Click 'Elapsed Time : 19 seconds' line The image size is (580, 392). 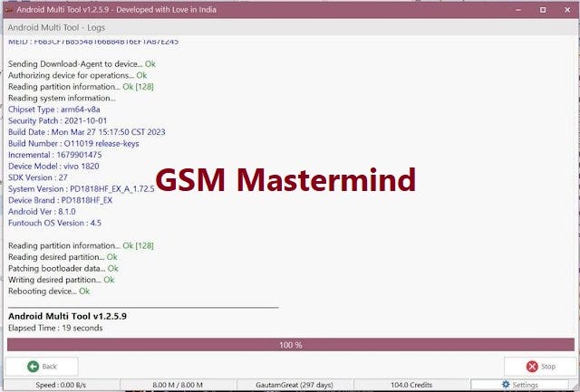(x=55, y=328)
